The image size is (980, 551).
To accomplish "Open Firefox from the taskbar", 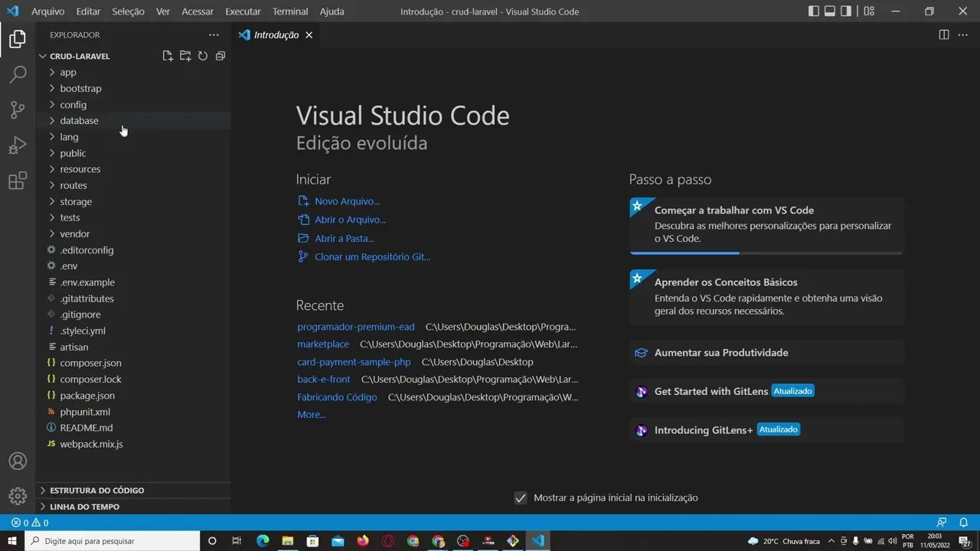I will [363, 541].
